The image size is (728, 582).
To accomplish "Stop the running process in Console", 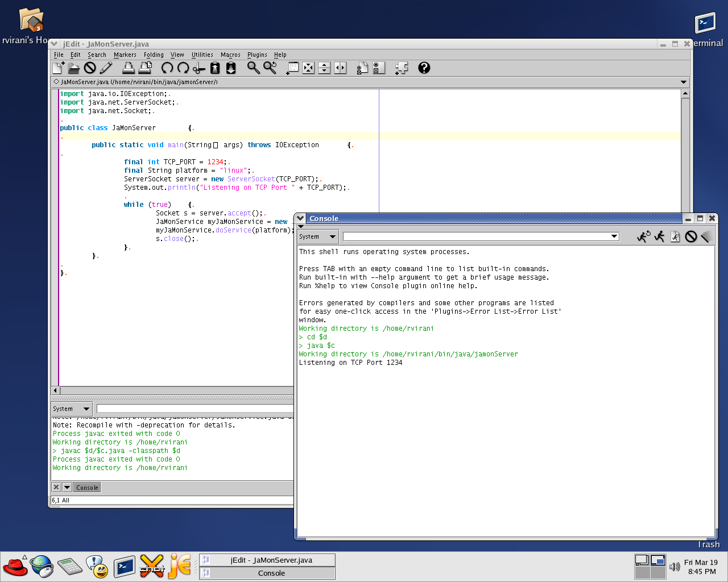I will coord(690,236).
